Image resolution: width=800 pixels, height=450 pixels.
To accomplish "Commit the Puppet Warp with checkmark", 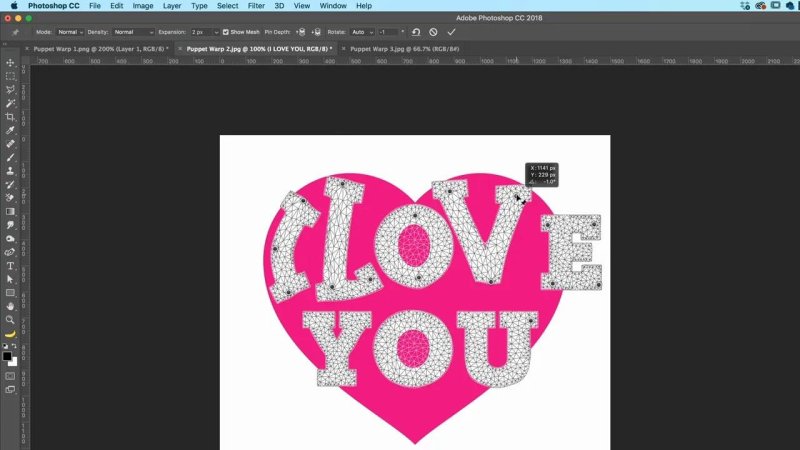I will 451,32.
